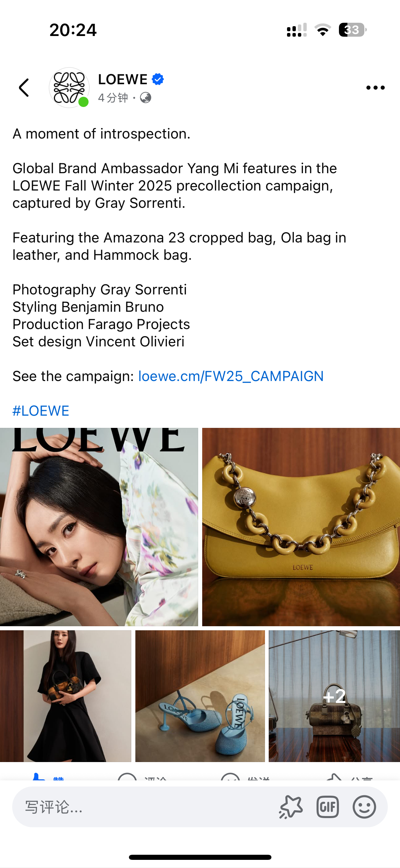Viewport: 400px width, 868px height.
Task: Tap the back arrow icon
Action: click(24, 88)
